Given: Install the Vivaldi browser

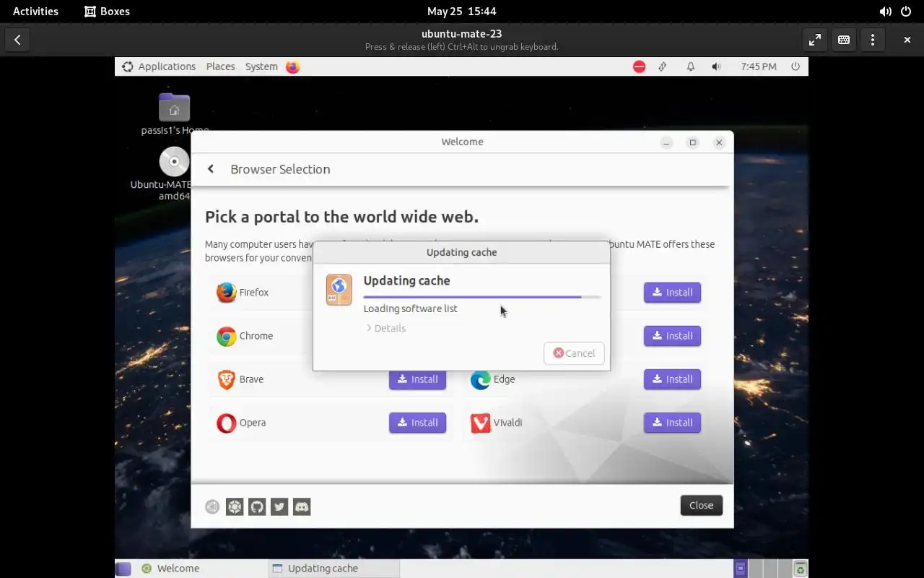Looking at the screenshot, I should pyautogui.click(x=672, y=423).
